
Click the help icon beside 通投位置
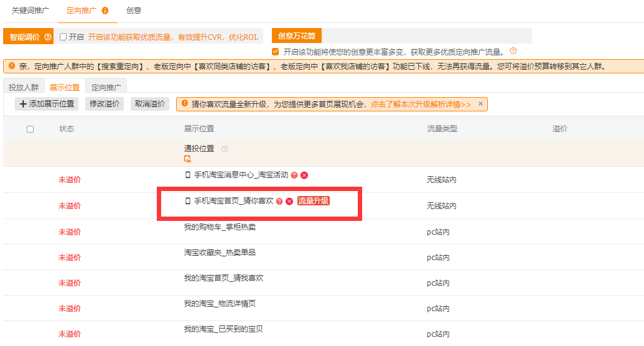point(225,149)
